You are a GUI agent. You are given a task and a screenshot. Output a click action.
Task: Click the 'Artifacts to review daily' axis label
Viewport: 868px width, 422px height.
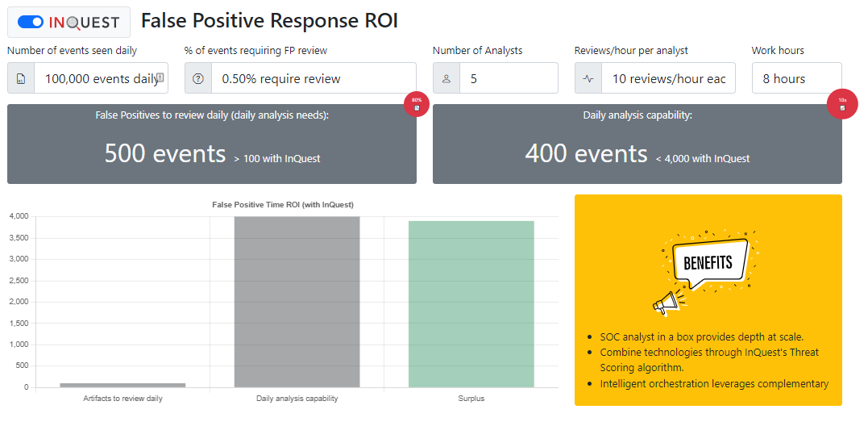tap(123, 398)
